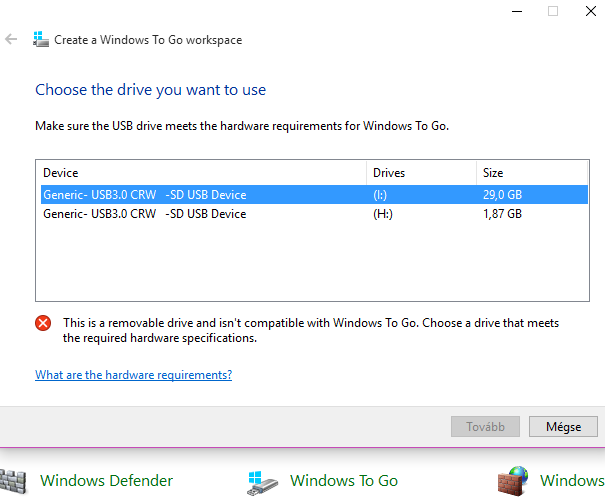Click the Windows To Go wizard title icon
Screen dimensions: 605x500
41,39
